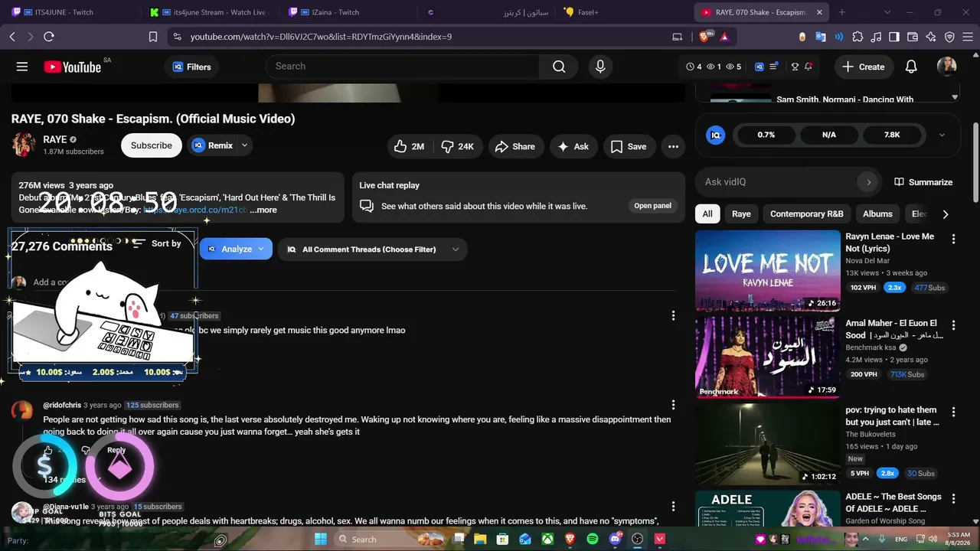
Task: Open File Explorer from the taskbar
Action: tap(480, 540)
